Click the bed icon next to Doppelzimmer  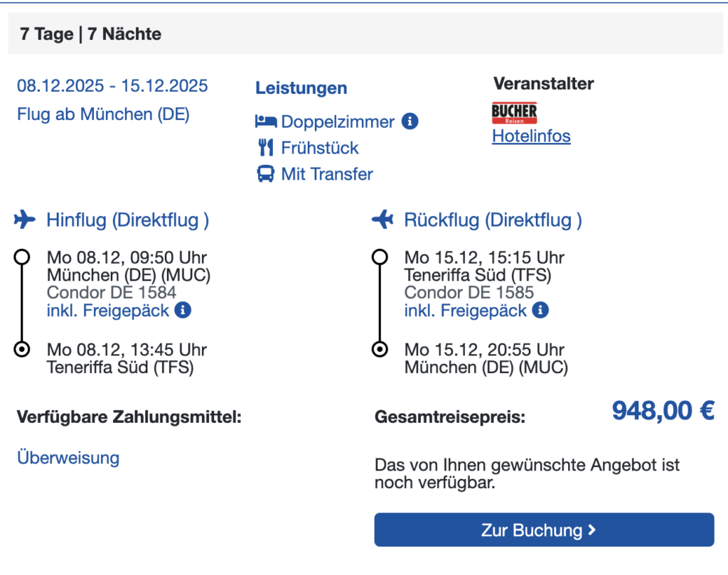[x=266, y=122]
